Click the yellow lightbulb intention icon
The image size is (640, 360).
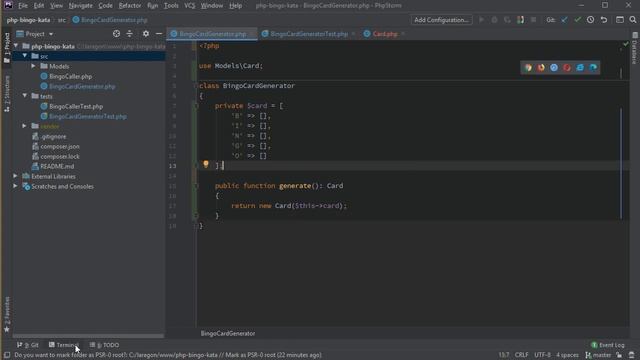tap(206, 164)
